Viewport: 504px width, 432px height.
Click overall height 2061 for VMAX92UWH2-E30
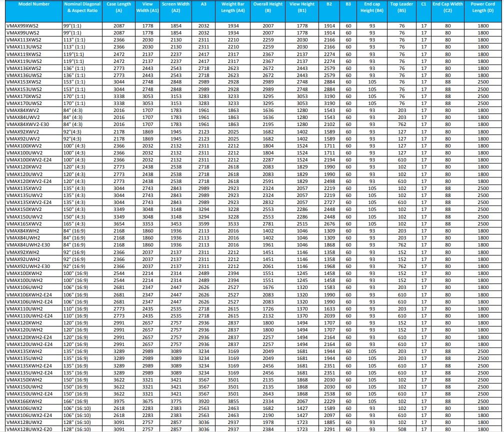268,266
